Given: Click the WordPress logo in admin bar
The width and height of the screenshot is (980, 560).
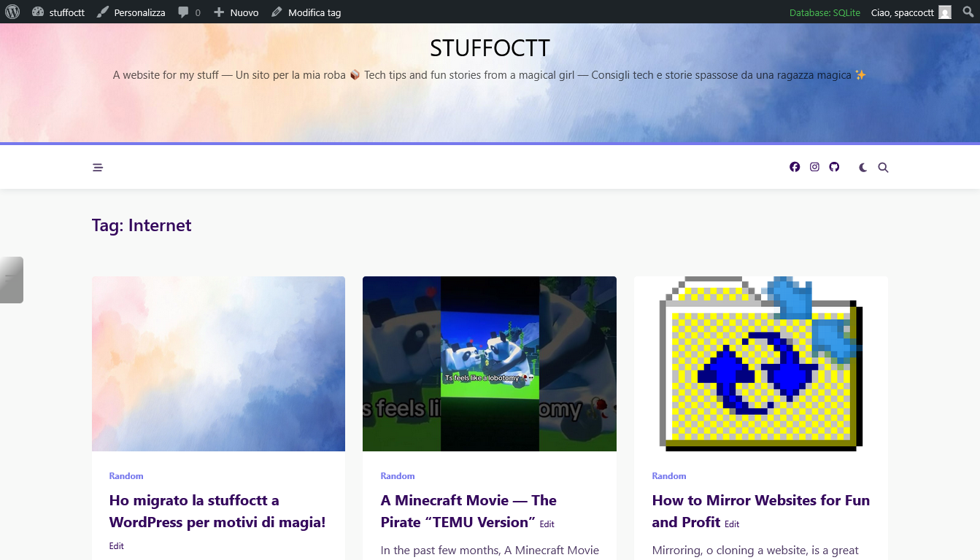Looking at the screenshot, I should pos(12,12).
